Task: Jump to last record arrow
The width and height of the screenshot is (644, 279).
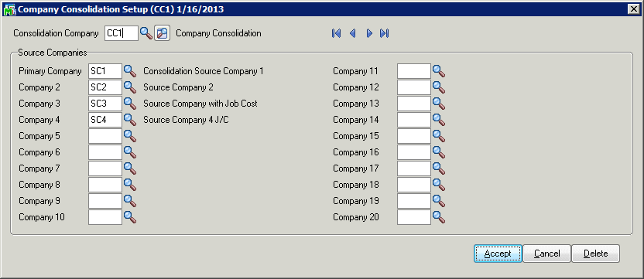Action: click(385, 33)
